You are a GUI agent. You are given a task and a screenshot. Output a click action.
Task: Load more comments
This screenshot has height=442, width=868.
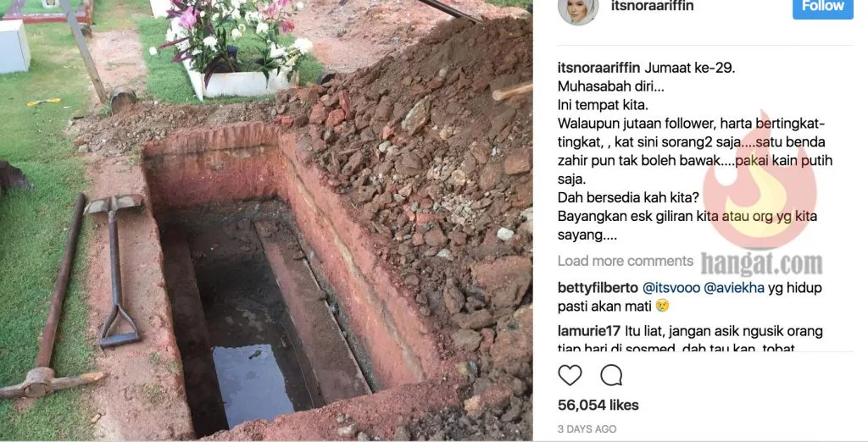click(625, 261)
